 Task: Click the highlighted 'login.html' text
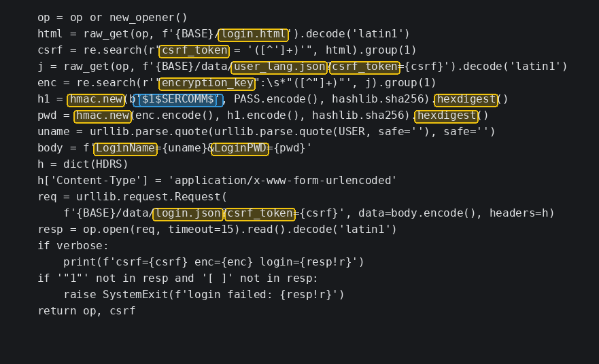tap(254, 35)
